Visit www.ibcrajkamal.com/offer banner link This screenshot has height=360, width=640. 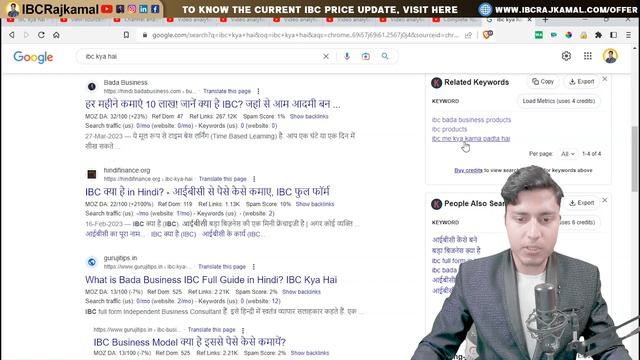[566, 9]
